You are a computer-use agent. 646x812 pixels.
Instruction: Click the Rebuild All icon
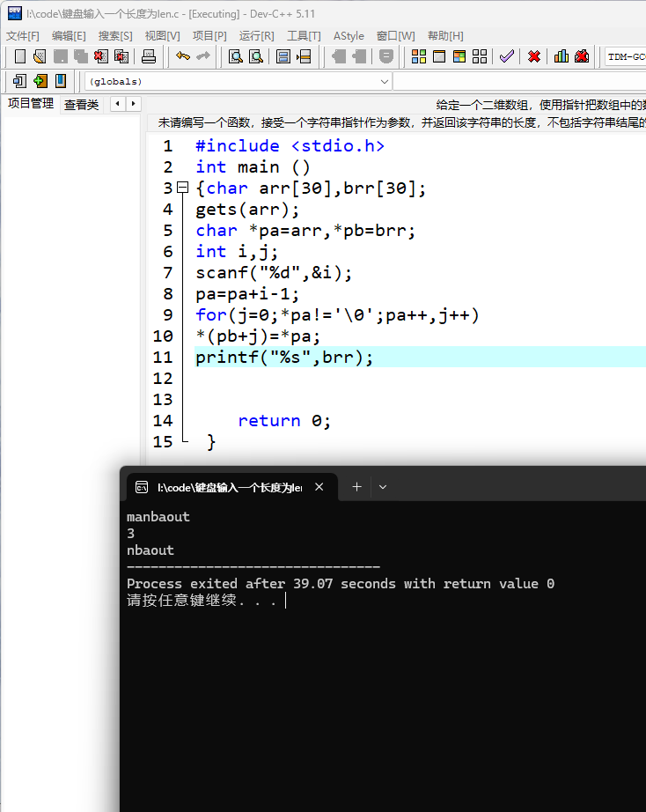click(x=480, y=56)
